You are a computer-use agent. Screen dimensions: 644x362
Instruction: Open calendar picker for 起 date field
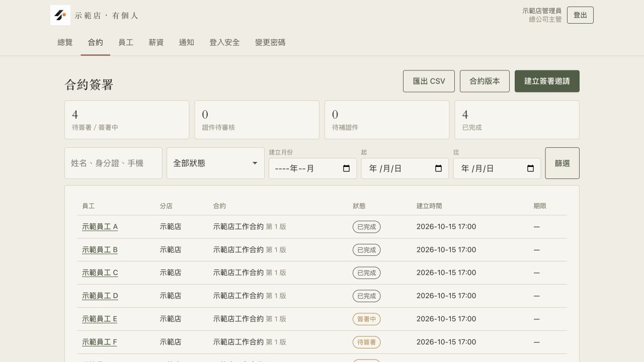(438, 168)
